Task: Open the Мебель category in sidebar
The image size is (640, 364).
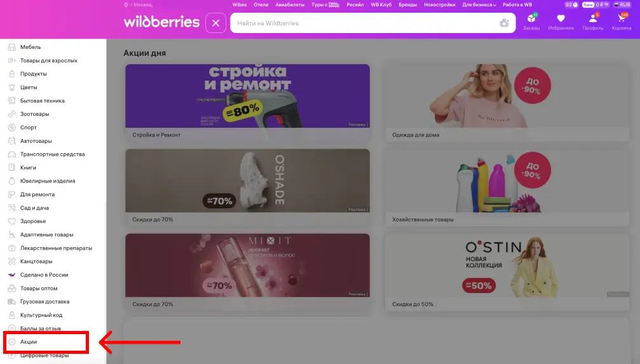Action: [x=30, y=47]
